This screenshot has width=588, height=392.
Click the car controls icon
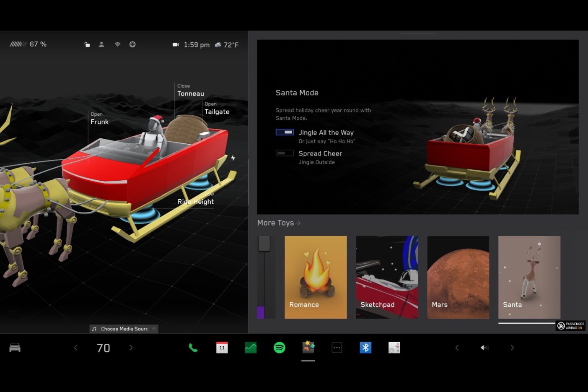[15, 348]
